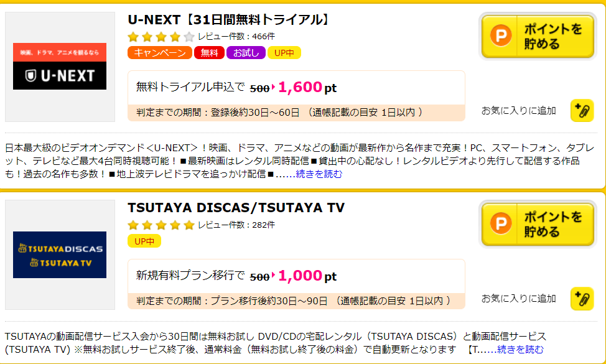
Task: Click the orange P icon on TSUTAYA button
Action: click(501, 224)
